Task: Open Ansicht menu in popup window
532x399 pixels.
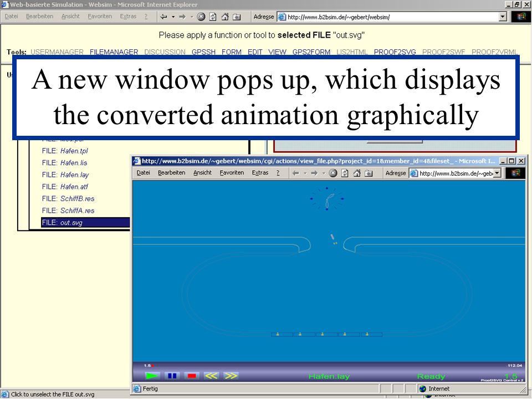Action: 203,173
